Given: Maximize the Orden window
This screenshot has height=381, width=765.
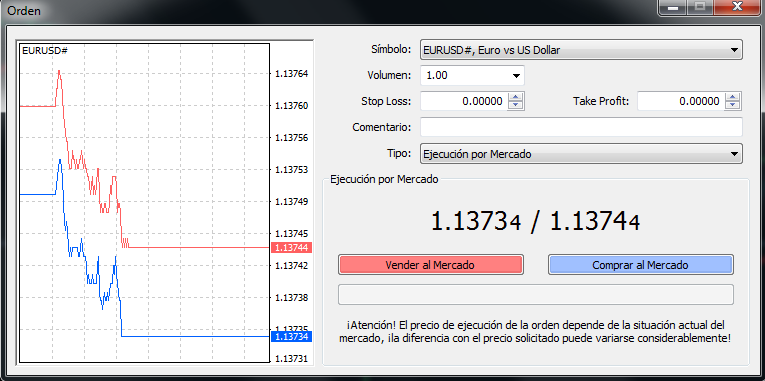Looking at the screenshot, I should (700, 7).
